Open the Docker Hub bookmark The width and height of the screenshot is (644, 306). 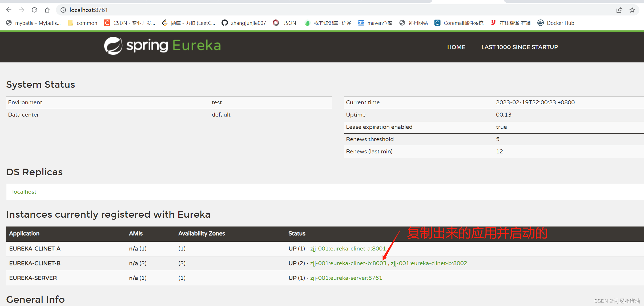(x=556, y=23)
